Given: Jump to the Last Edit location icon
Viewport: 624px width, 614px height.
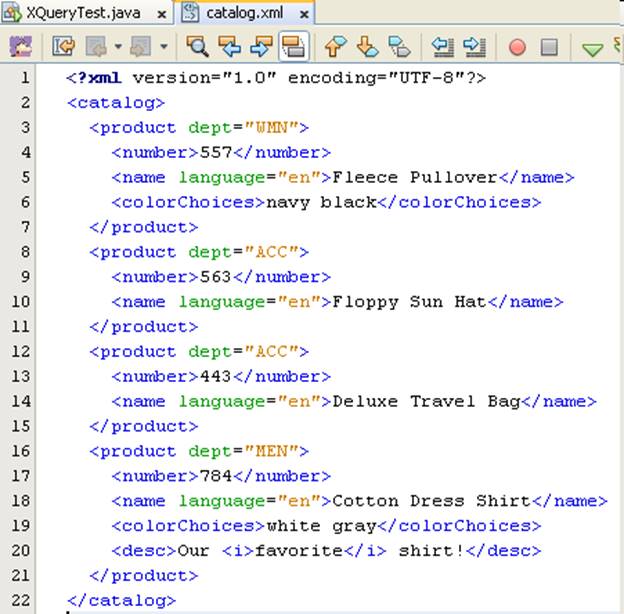Looking at the screenshot, I should pyautogui.click(x=63, y=46).
